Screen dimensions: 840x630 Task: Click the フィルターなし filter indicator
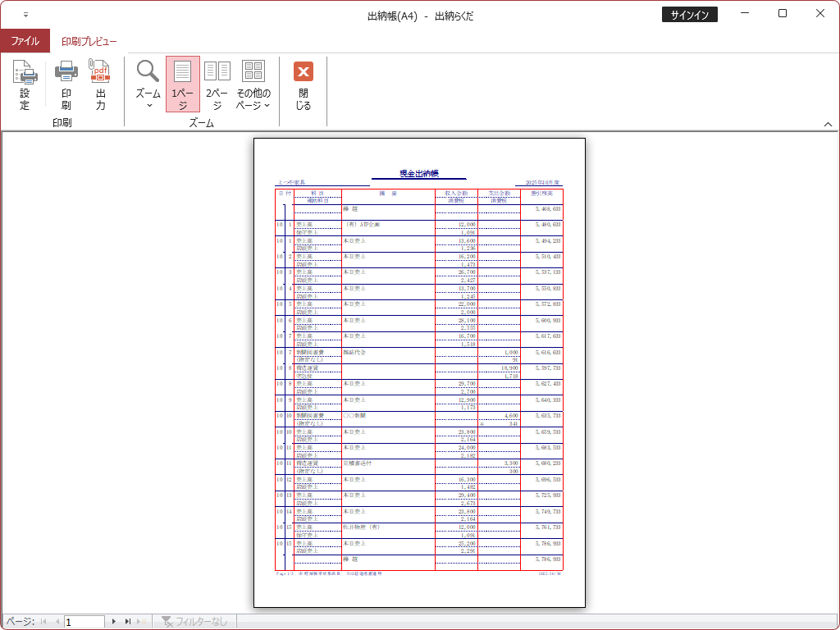click(195, 622)
